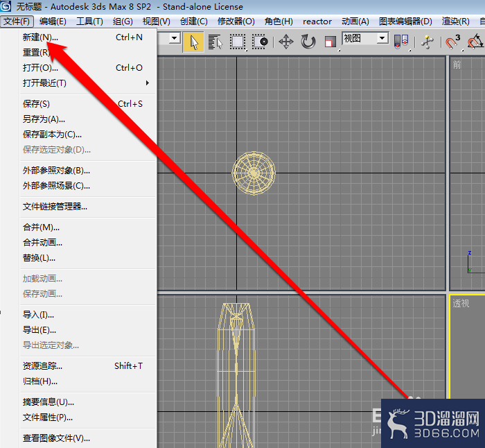Open the 修改器(O) menu
The width and height of the screenshot is (485, 448).
coord(236,21)
